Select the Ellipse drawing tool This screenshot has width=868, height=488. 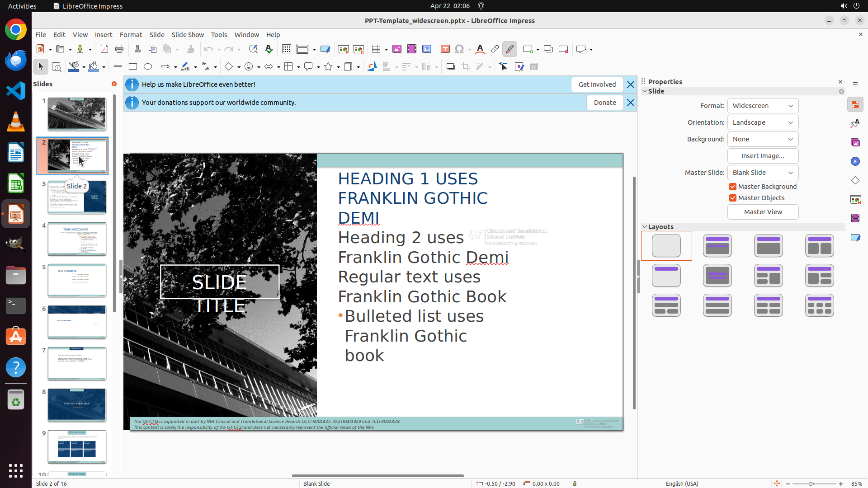click(148, 67)
